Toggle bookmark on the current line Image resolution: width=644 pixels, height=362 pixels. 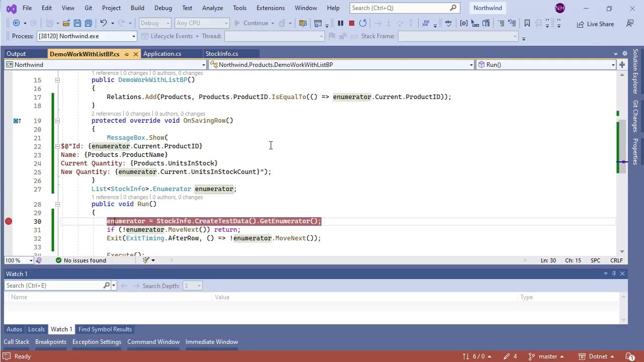[x=527, y=23]
